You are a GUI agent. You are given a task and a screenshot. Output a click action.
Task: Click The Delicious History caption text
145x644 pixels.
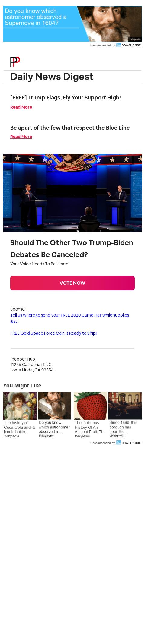pyautogui.click(x=90, y=427)
